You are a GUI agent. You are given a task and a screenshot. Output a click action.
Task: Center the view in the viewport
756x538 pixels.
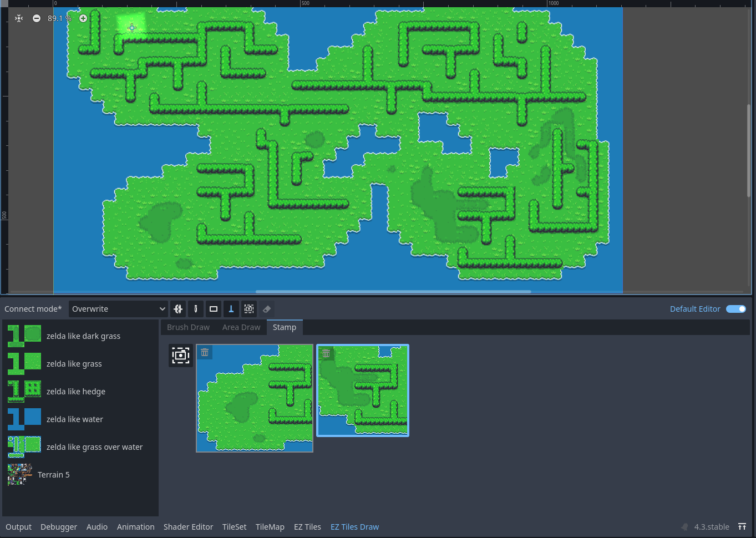pyautogui.click(x=19, y=18)
